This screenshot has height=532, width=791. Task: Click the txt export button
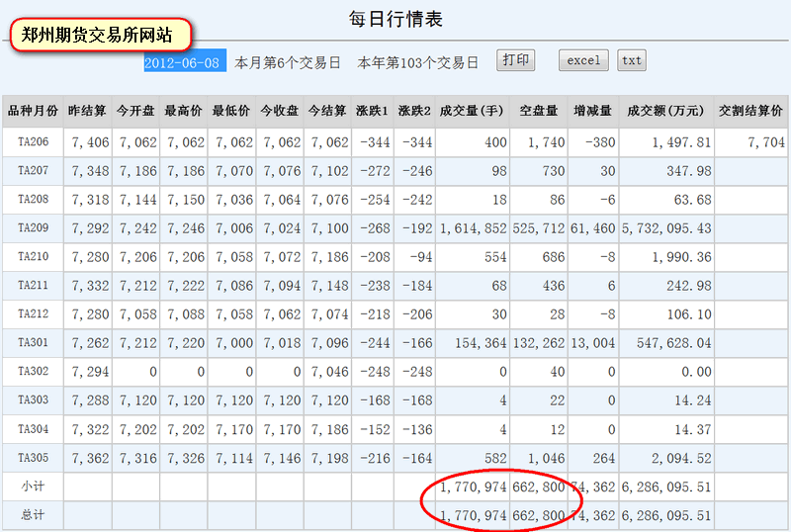click(632, 60)
